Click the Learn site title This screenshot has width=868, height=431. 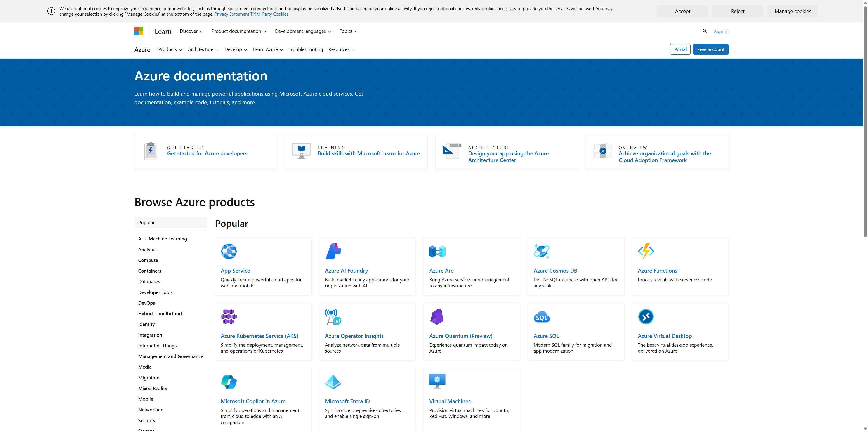coord(163,31)
